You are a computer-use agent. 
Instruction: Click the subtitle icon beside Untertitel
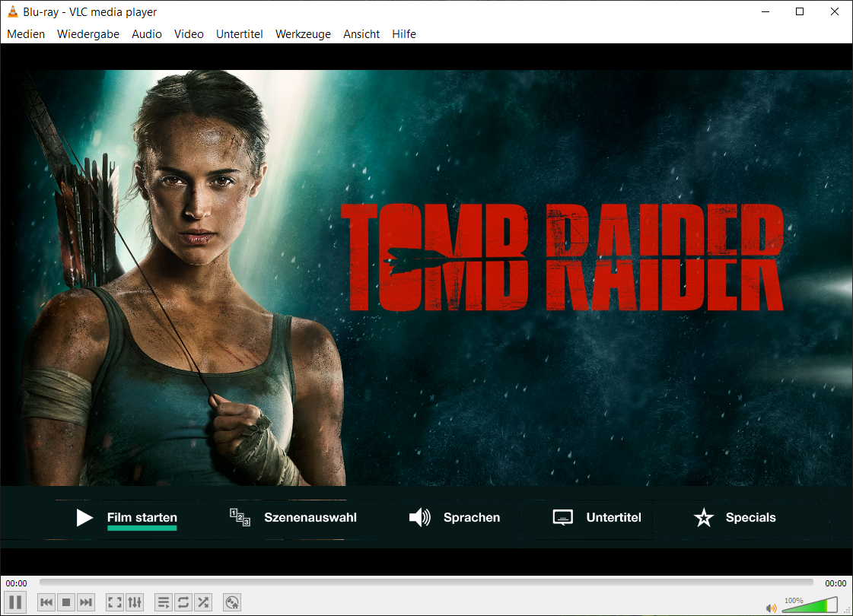(562, 517)
